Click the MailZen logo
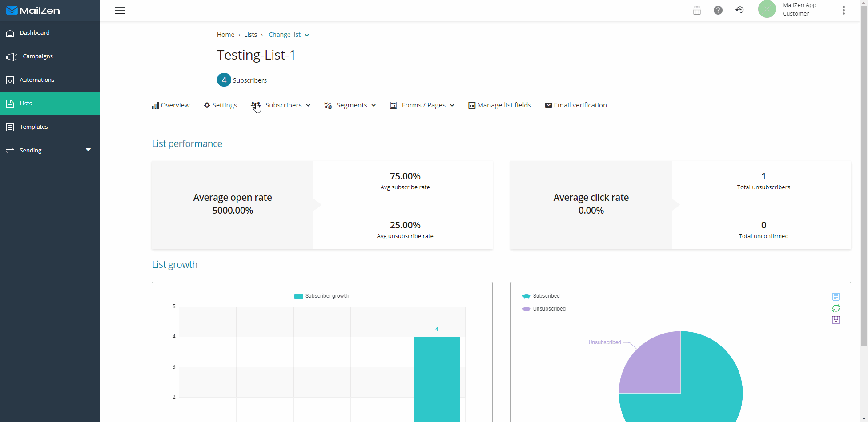 pos(33,10)
